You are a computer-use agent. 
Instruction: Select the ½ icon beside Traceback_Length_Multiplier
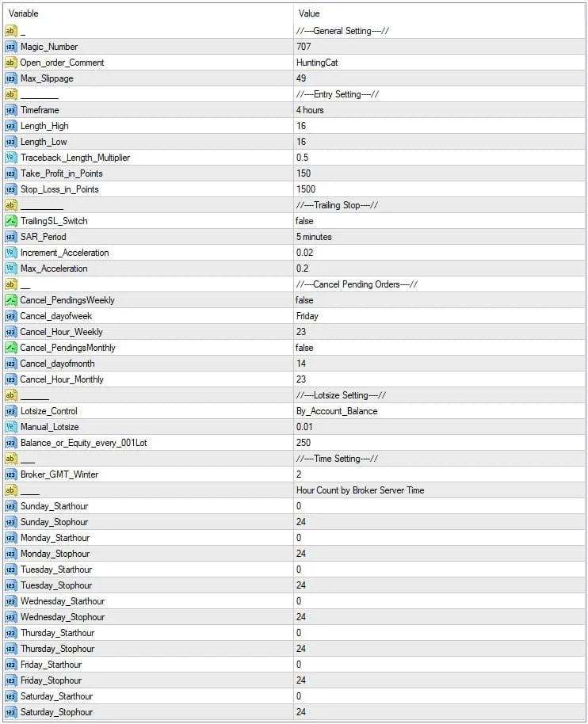(11, 158)
